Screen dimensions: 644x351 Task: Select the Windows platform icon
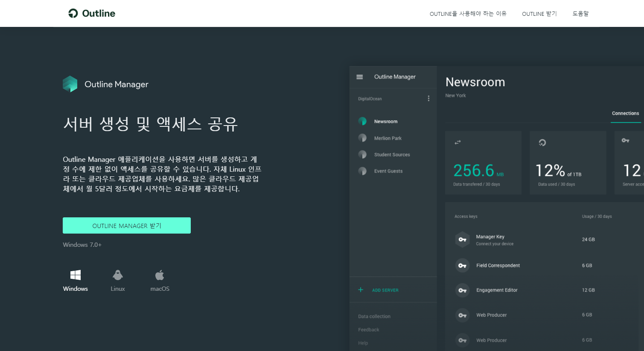tap(76, 275)
